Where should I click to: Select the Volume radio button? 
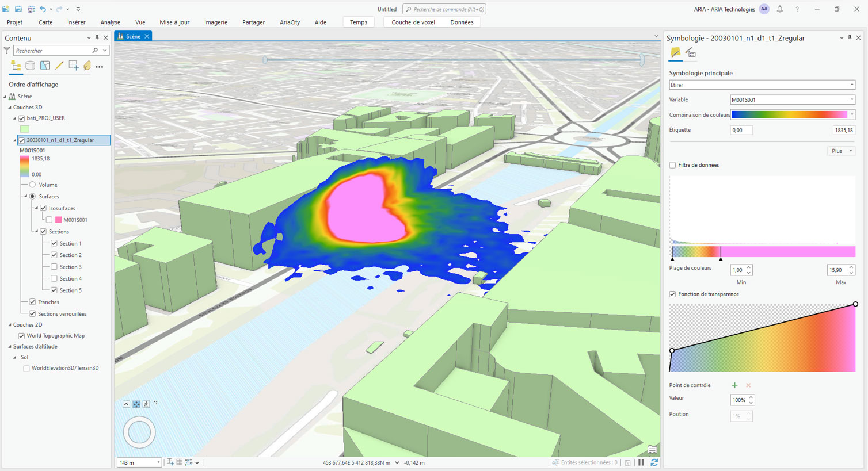click(33, 185)
